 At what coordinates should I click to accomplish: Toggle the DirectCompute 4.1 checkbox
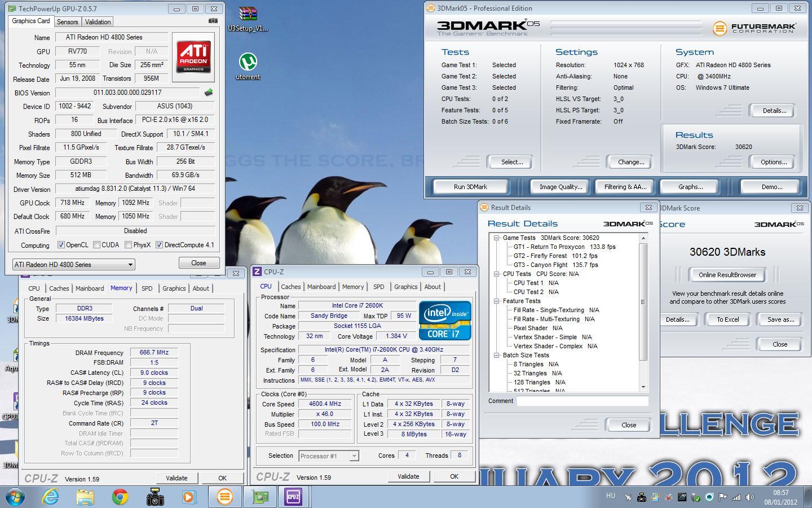(159, 244)
